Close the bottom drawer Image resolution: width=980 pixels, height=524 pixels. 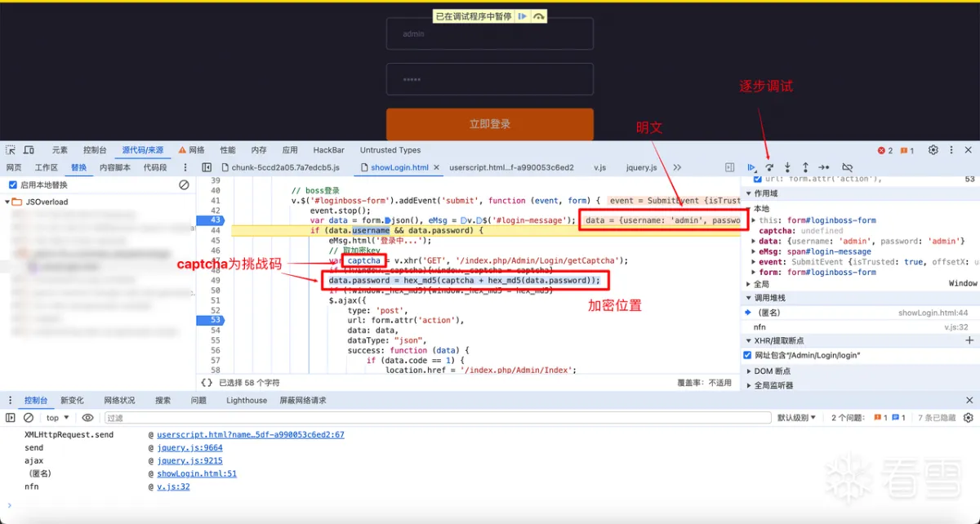(969, 401)
